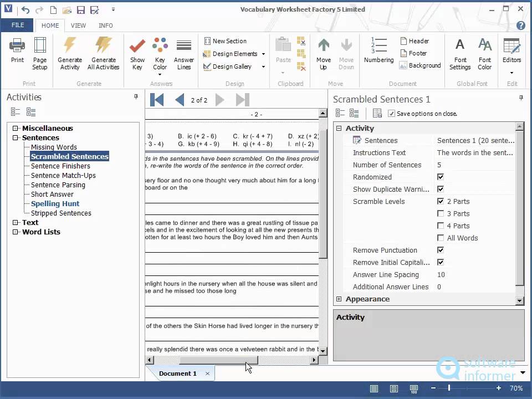Open a file from quick toolbar

point(67,10)
